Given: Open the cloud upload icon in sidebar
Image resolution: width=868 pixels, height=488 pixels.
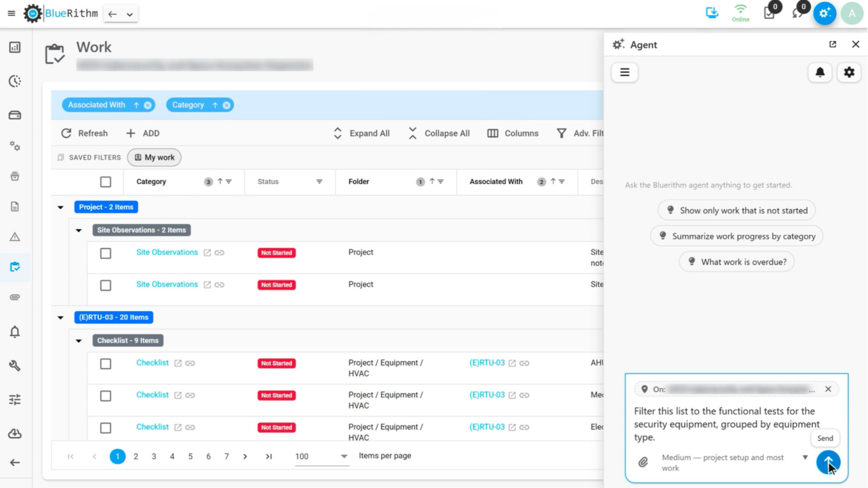Looking at the screenshot, I should (x=15, y=434).
